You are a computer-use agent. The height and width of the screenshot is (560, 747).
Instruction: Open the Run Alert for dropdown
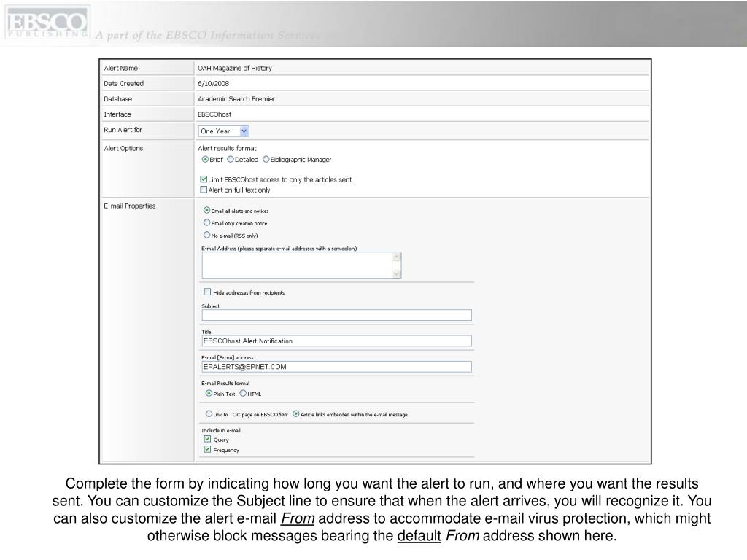(x=223, y=131)
